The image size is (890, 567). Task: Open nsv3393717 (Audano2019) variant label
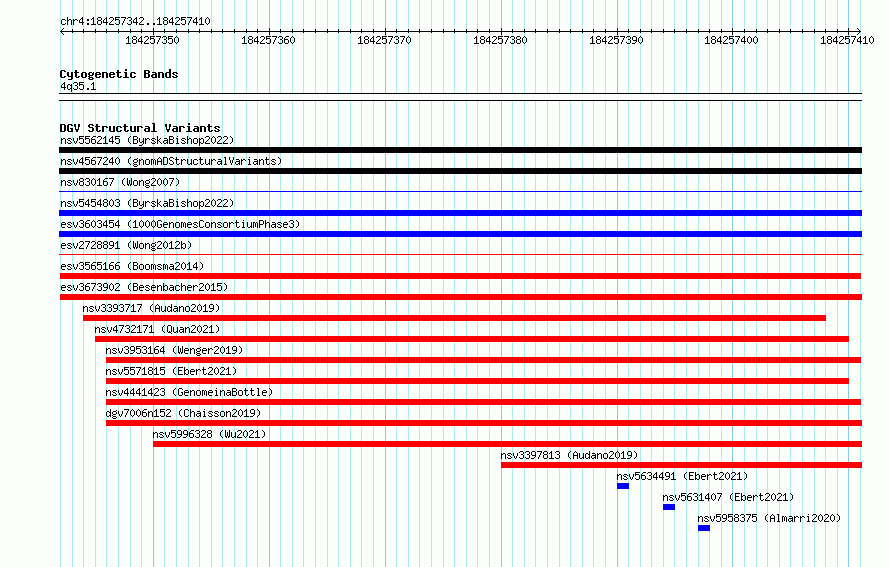point(151,308)
